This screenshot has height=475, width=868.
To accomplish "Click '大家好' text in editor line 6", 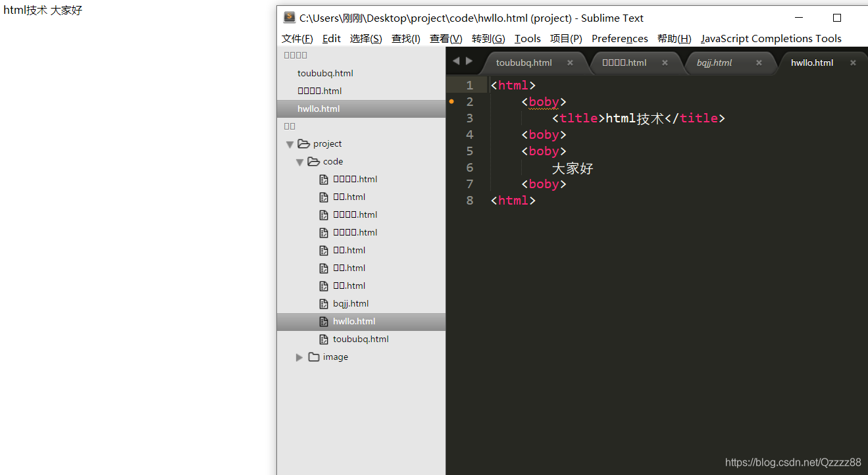I will [573, 168].
